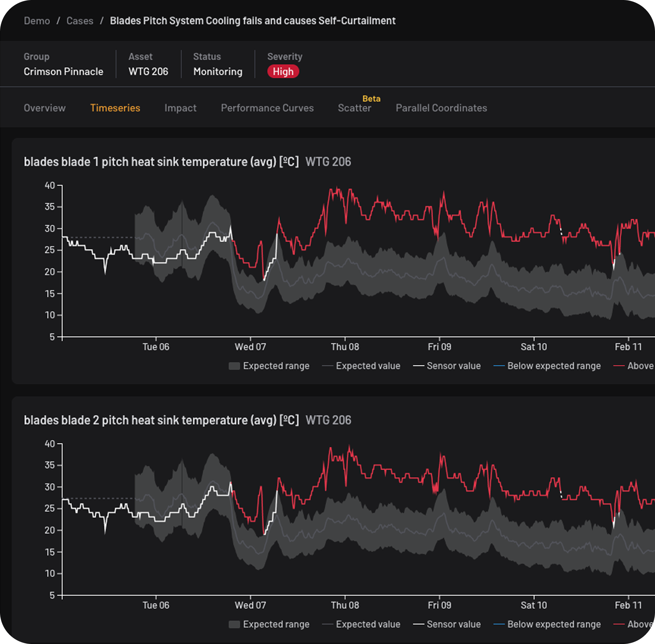The image size is (655, 644).
Task: Click the High severity badge
Action: click(283, 71)
